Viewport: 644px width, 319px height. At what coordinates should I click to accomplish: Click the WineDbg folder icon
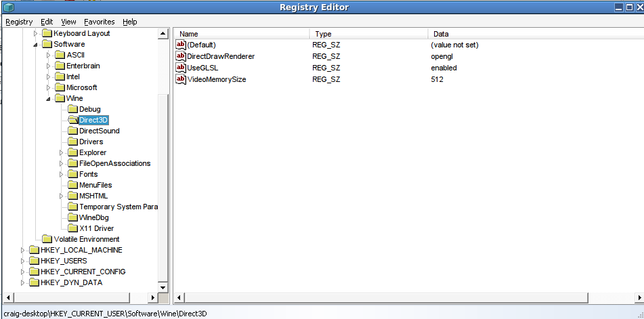[x=72, y=217]
